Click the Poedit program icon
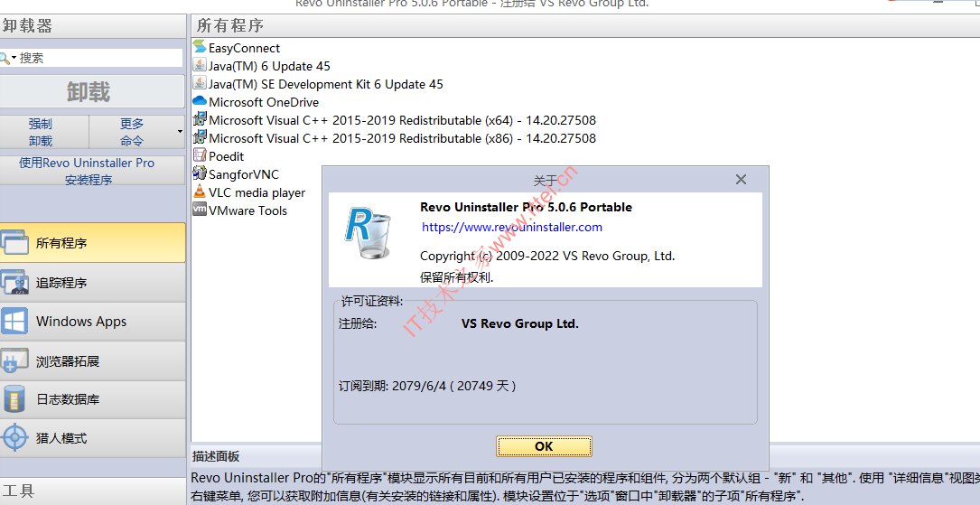The width and height of the screenshot is (980, 505). tap(200, 155)
